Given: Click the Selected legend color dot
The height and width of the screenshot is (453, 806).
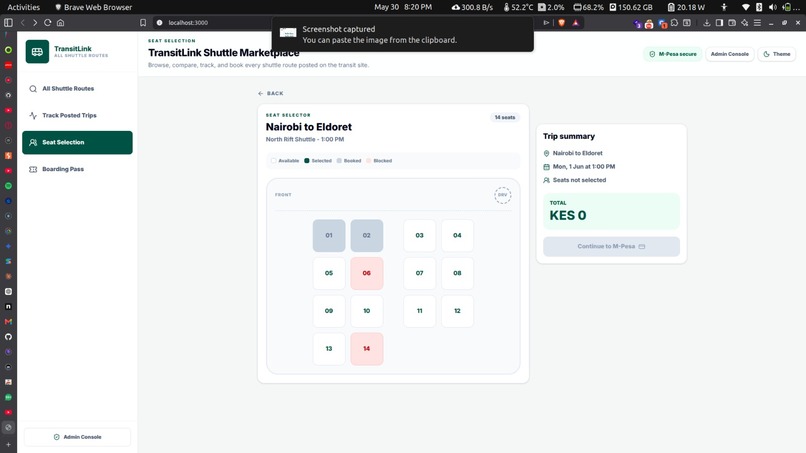Looking at the screenshot, I should click(x=307, y=160).
